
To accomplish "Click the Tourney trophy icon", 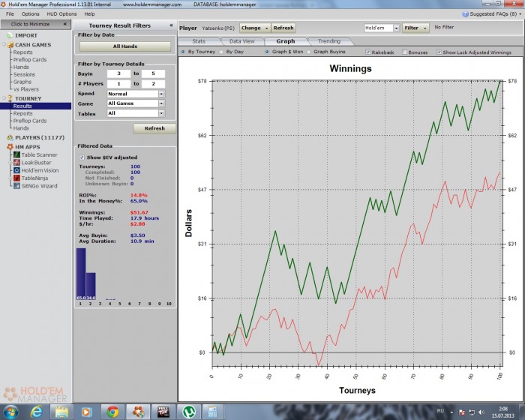I will point(10,98).
